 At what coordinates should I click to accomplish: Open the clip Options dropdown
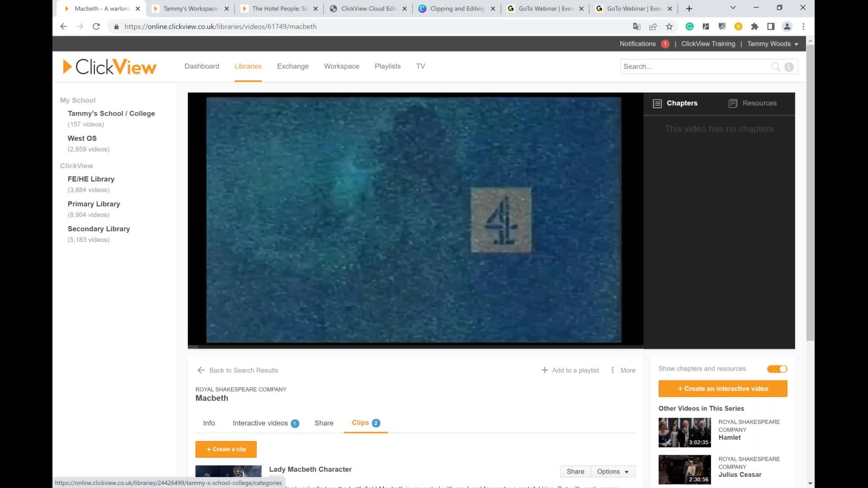pyautogui.click(x=613, y=471)
